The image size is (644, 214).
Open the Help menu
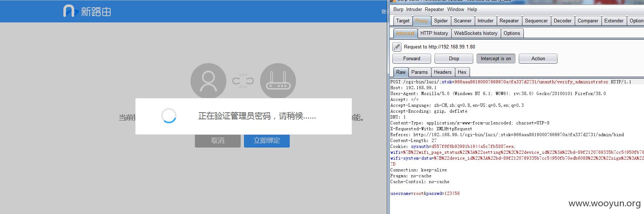click(472, 10)
